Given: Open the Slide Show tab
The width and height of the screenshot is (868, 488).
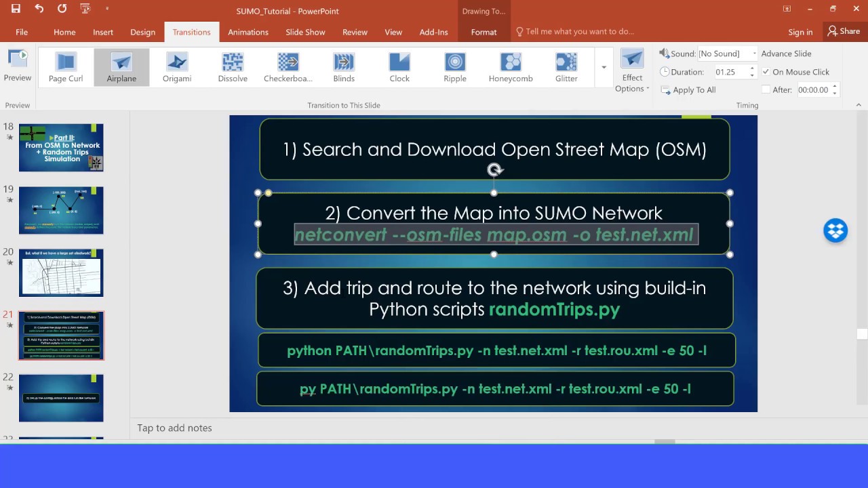Looking at the screenshot, I should (x=305, y=32).
